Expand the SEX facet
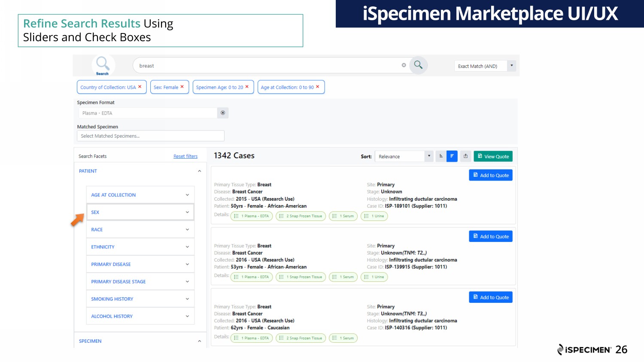Image resolution: width=644 pixels, height=362 pixels. (x=140, y=212)
